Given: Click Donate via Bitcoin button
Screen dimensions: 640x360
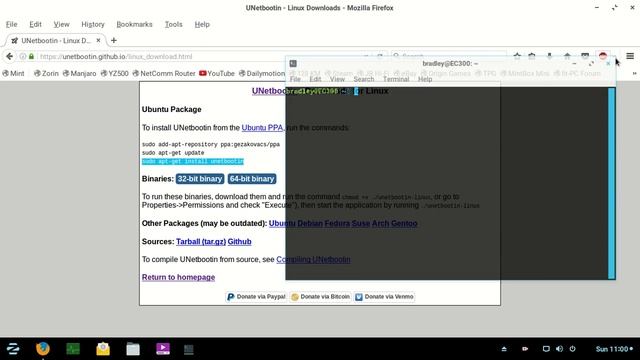Looking at the screenshot, I should click(x=320, y=297).
